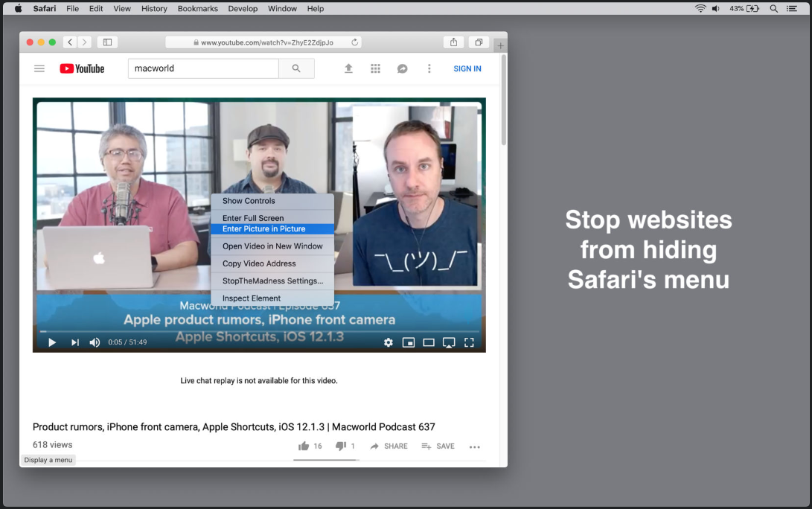Open the History menu
This screenshot has height=509, width=812.
(154, 8)
